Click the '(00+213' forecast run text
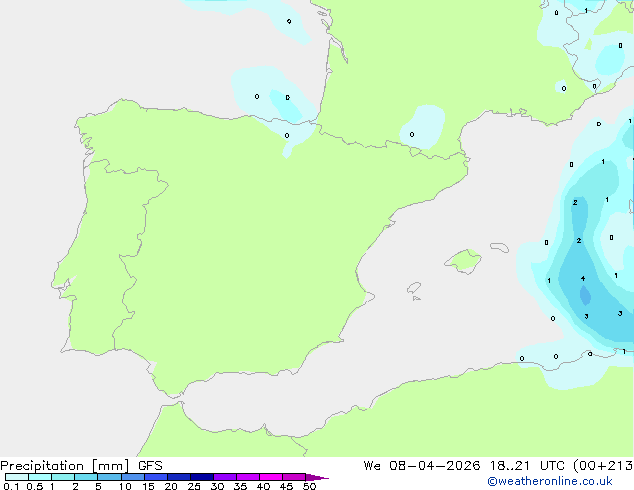 (x=603, y=466)
